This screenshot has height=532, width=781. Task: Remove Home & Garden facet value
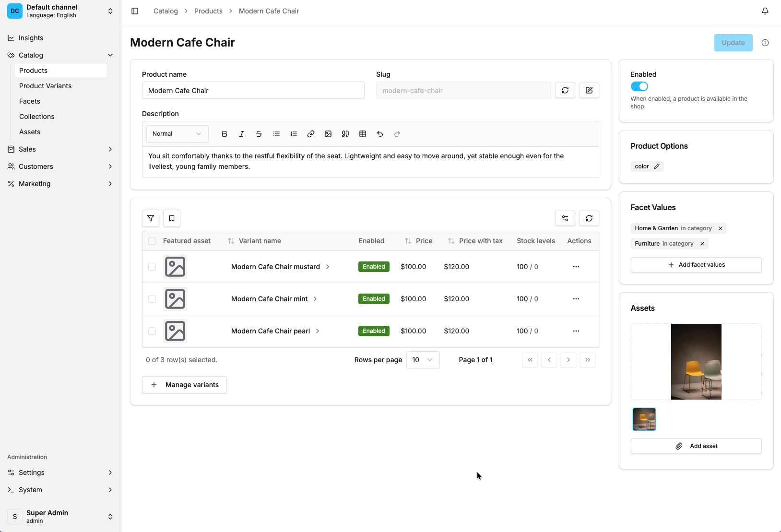pyautogui.click(x=721, y=228)
